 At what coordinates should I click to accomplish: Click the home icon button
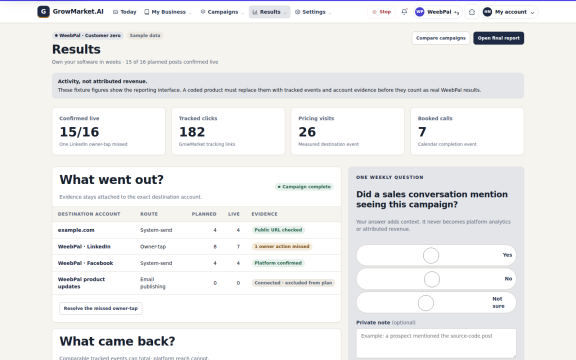pos(472,12)
